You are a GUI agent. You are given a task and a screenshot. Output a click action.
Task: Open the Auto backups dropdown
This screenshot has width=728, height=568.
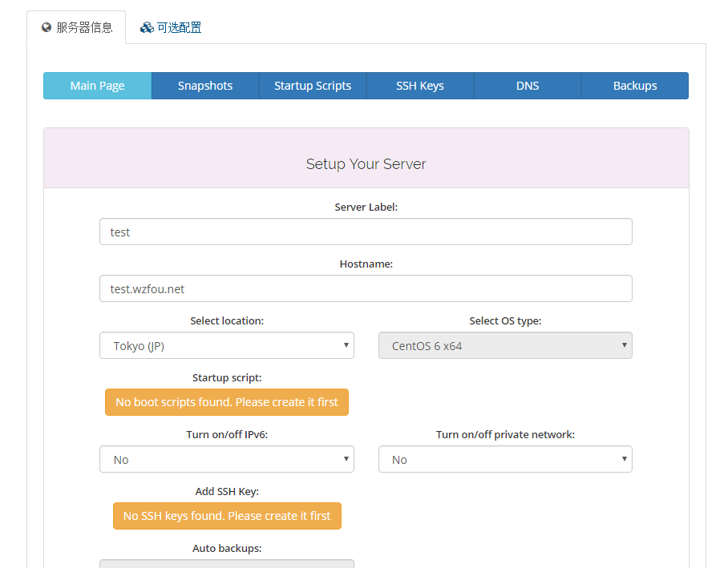click(x=227, y=564)
